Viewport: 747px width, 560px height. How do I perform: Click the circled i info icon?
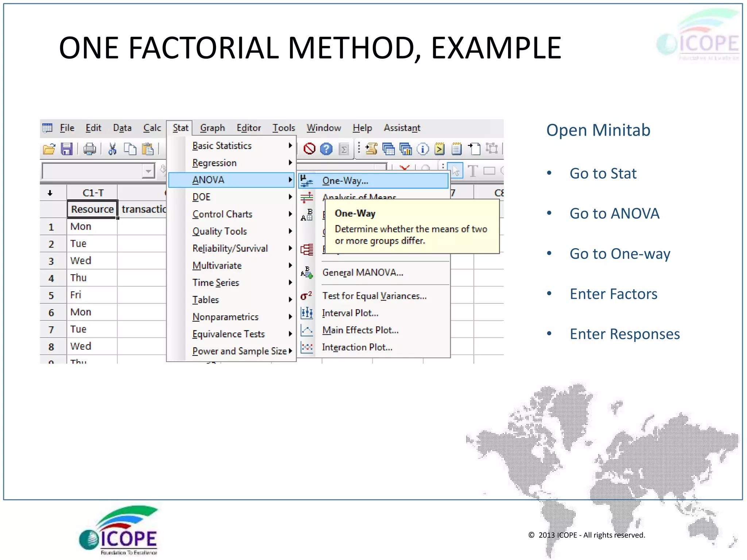[423, 149]
